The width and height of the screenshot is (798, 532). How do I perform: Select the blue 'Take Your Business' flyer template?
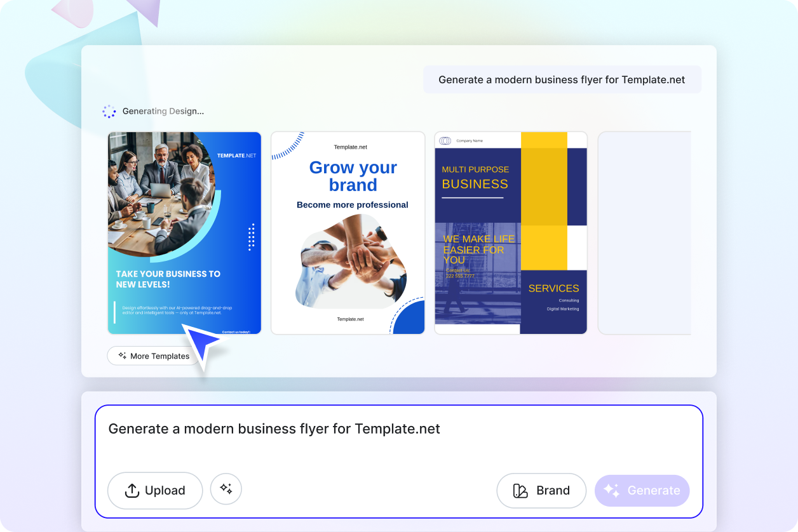(x=184, y=233)
